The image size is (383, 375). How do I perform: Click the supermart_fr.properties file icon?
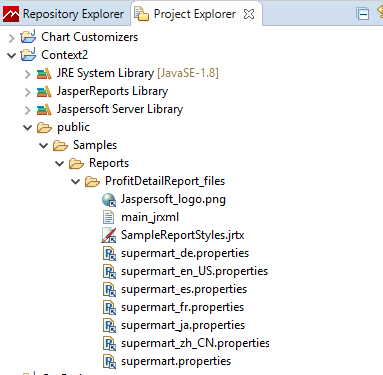click(x=109, y=308)
